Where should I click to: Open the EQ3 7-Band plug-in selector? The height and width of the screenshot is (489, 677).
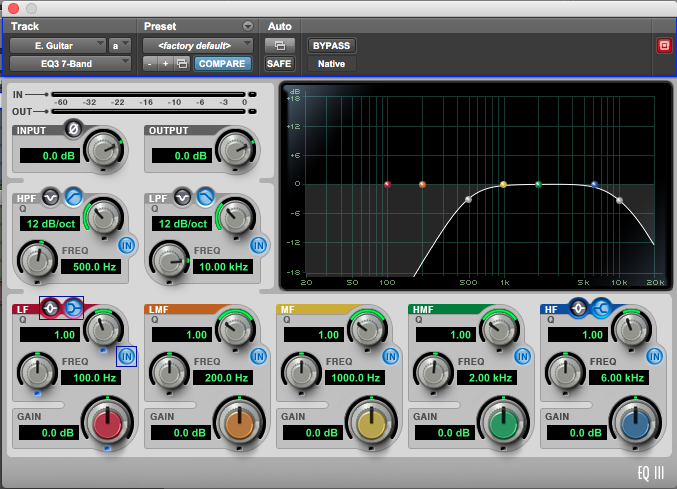click(69, 63)
